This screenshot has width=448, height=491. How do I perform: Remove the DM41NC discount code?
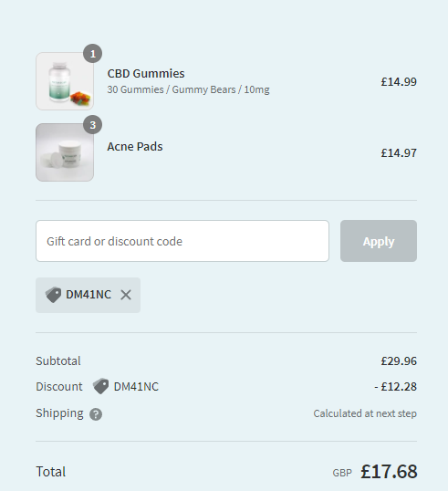click(126, 295)
